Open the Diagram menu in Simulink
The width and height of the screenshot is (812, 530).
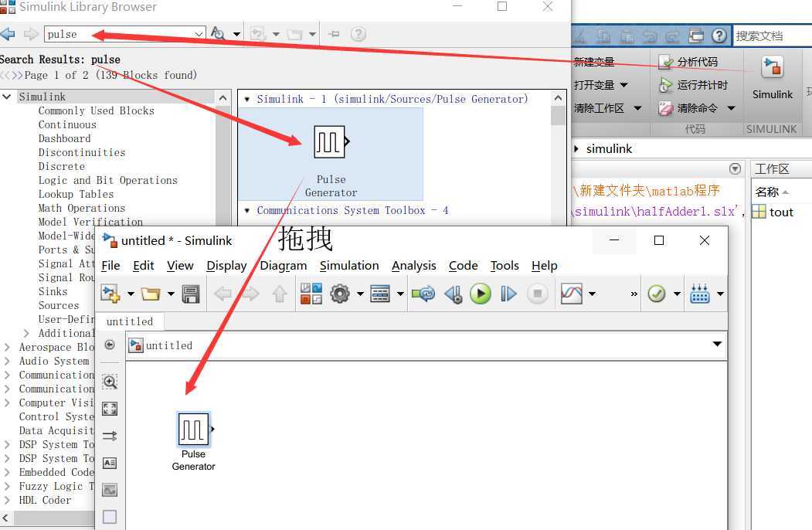coord(284,266)
